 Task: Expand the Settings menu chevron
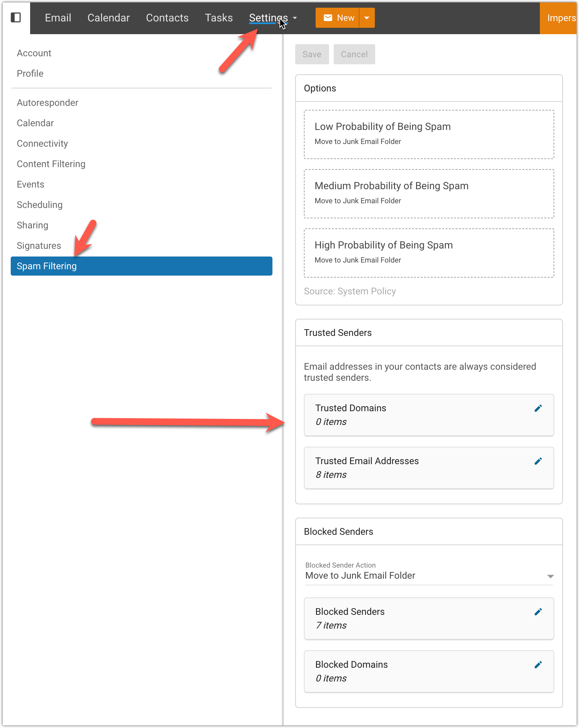click(294, 18)
